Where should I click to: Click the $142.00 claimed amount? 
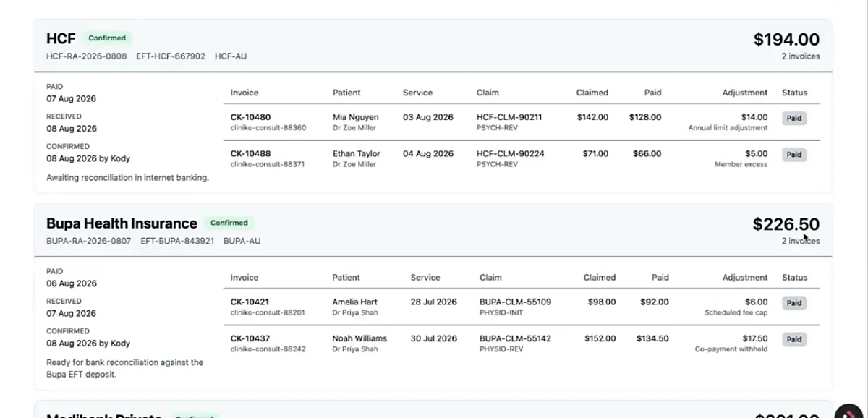592,117
